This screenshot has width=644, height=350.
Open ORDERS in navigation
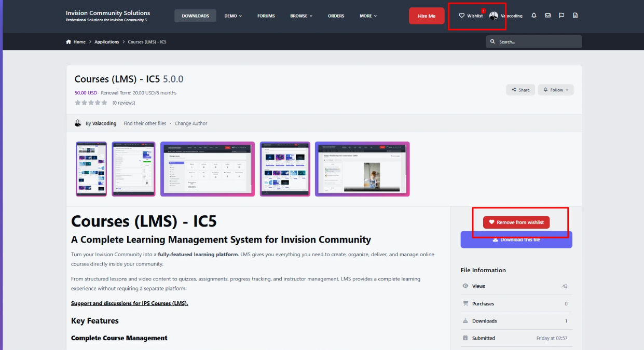tap(336, 16)
